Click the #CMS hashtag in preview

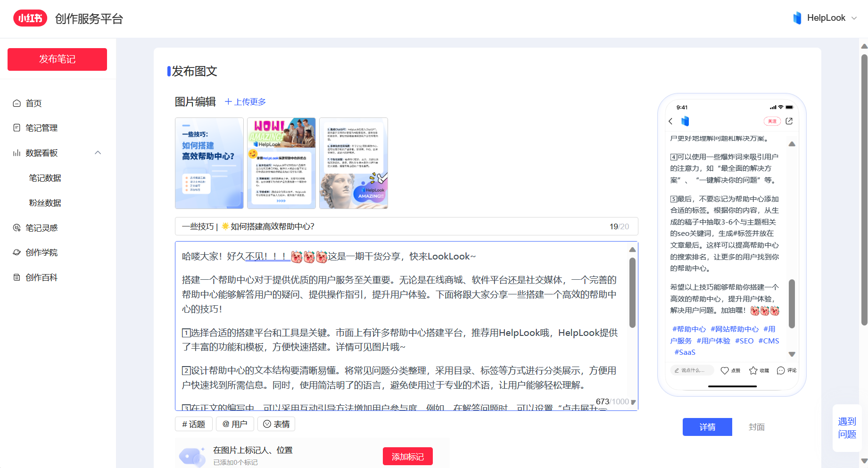tap(769, 341)
